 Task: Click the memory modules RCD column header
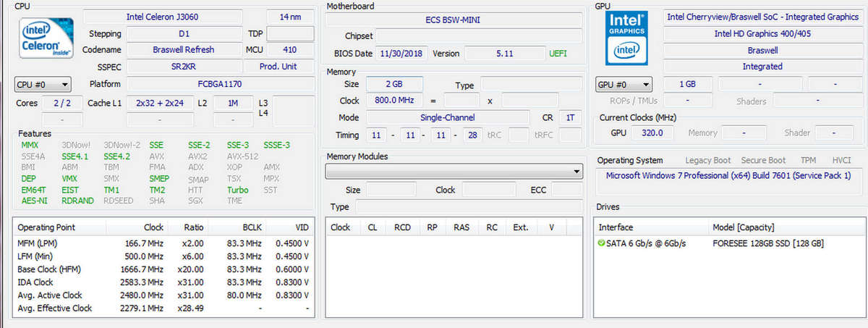pos(401,227)
